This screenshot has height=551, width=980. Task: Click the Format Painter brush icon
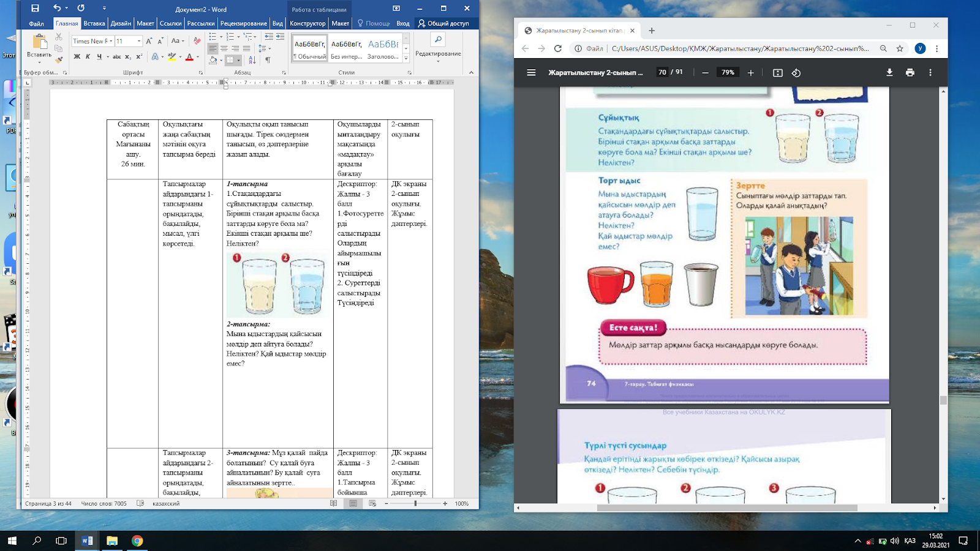tap(59, 59)
